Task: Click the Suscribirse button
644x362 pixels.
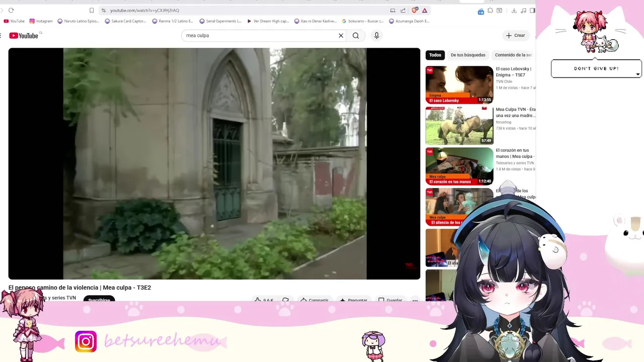Action: 99,299
